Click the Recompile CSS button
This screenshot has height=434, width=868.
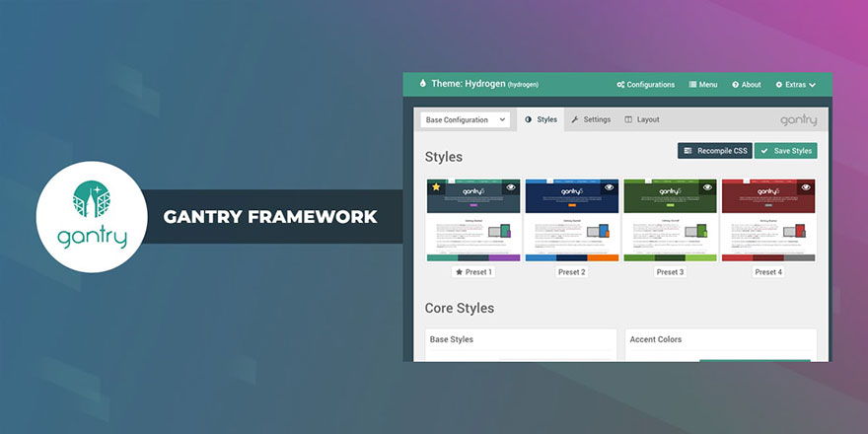point(715,151)
